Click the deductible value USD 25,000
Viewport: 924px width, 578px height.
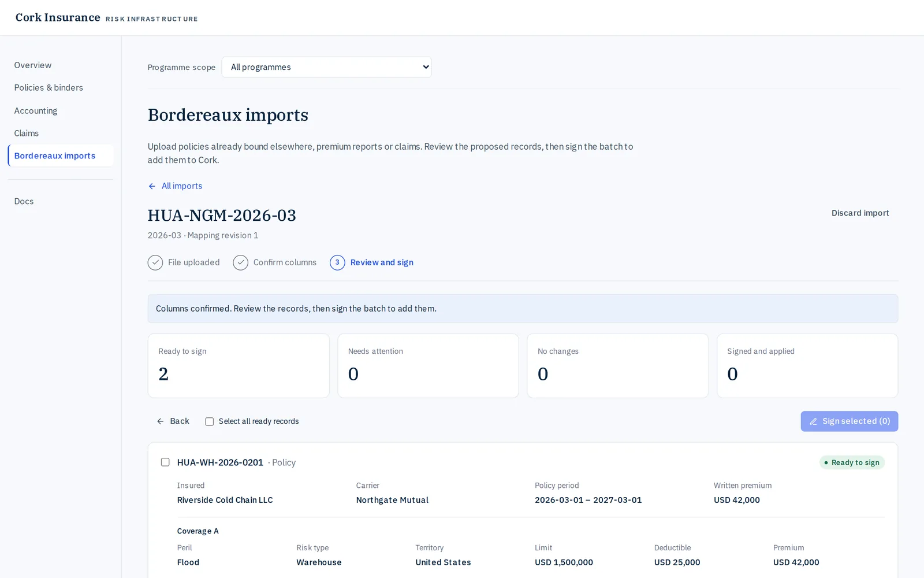pos(677,562)
